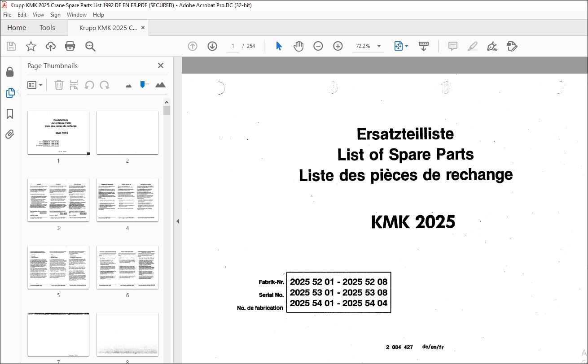The image size is (588, 364).
Task: Go to the previous page arrow
Action: tap(193, 46)
